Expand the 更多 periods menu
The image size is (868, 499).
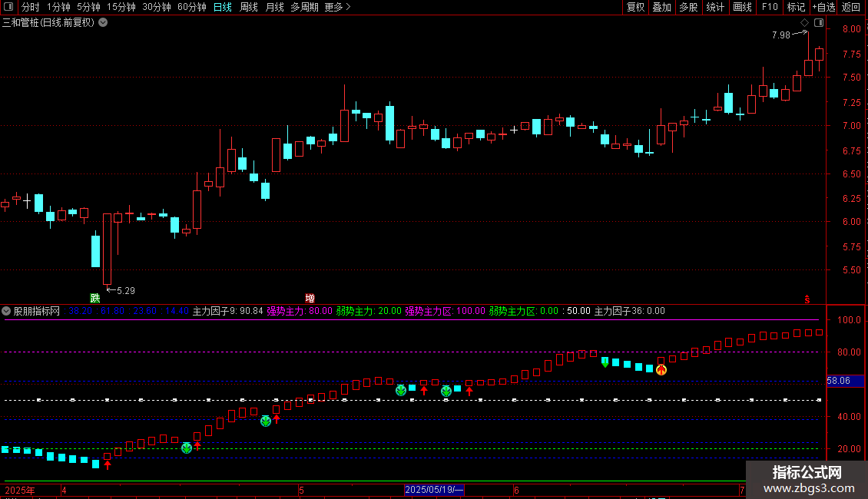(x=338, y=7)
